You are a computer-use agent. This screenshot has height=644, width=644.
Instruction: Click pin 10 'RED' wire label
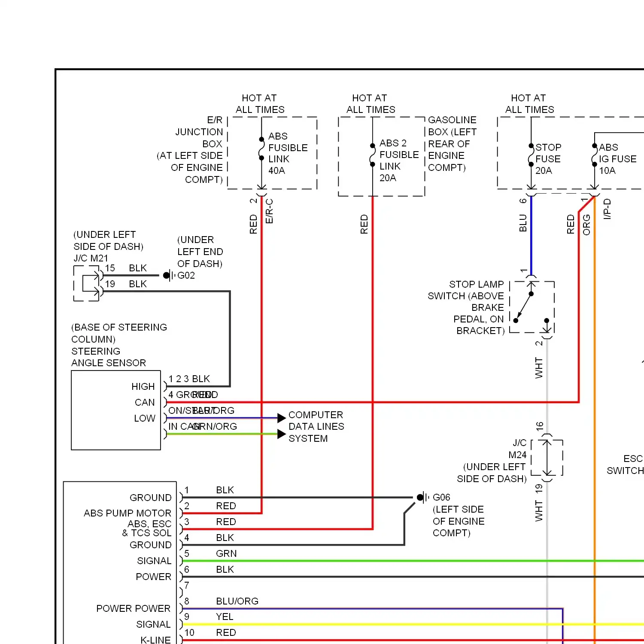coord(226,632)
